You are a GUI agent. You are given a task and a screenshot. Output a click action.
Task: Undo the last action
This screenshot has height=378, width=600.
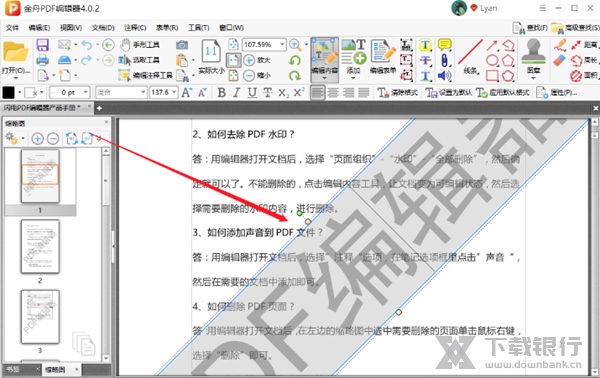86,45
